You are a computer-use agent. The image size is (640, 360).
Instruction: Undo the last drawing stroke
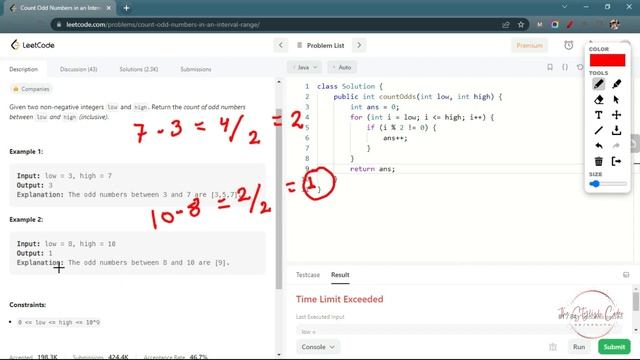(598, 146)
